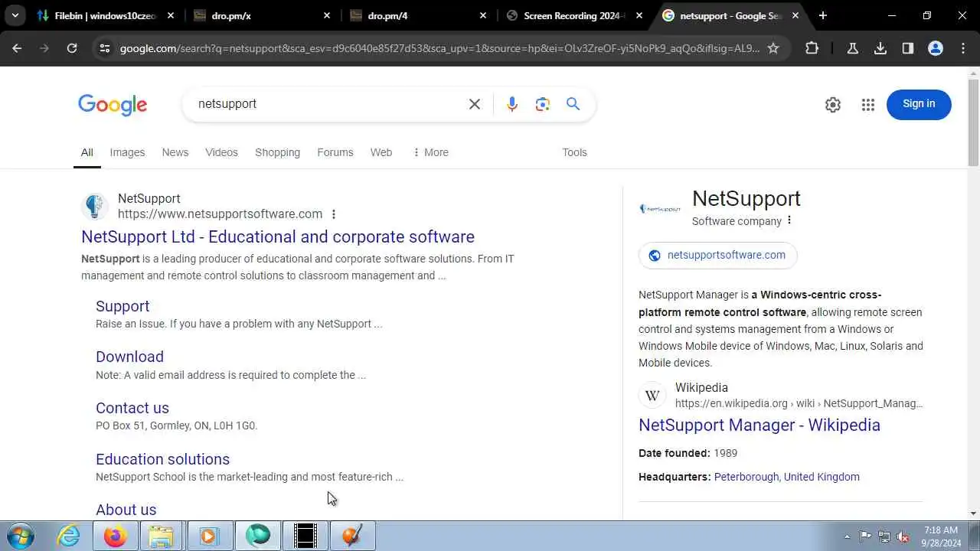Image resolution: width=980 pixels, height=551 pixels.
Task: Click the NetSupport result favicon
Action: click(95, 207)
